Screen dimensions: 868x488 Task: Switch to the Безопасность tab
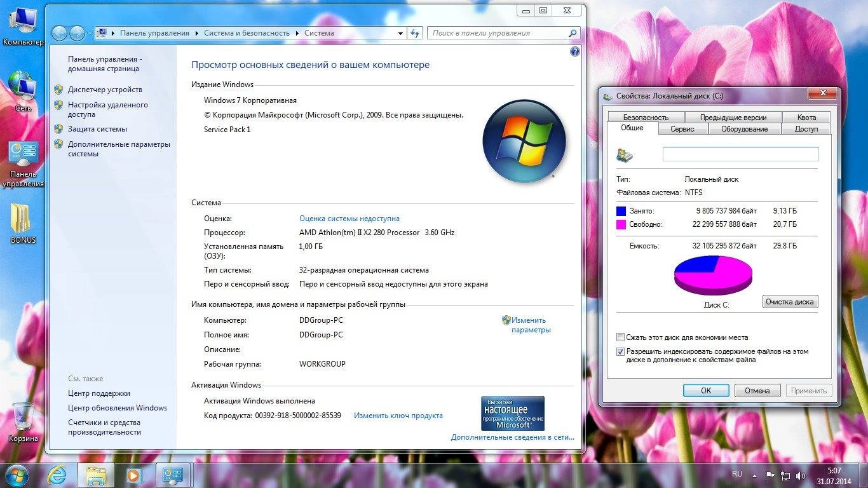[646, 118]
